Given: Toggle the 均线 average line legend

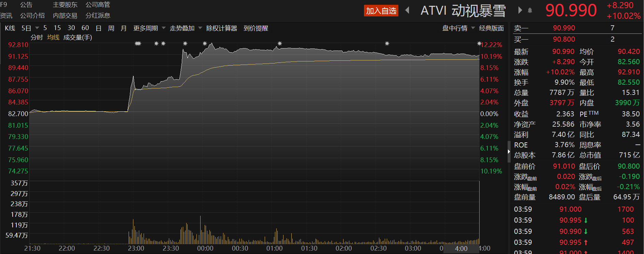Looking at the screenshot, I should (x=53, y=37).
